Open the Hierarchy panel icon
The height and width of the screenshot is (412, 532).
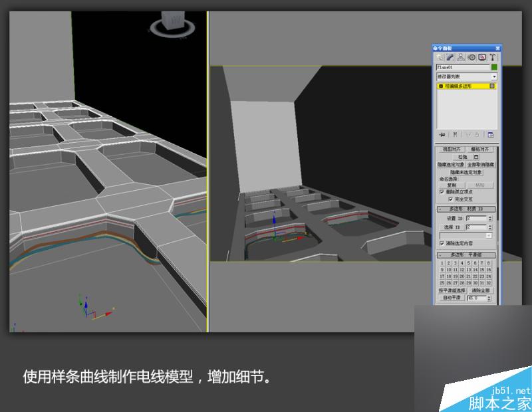tap(461, 57)
